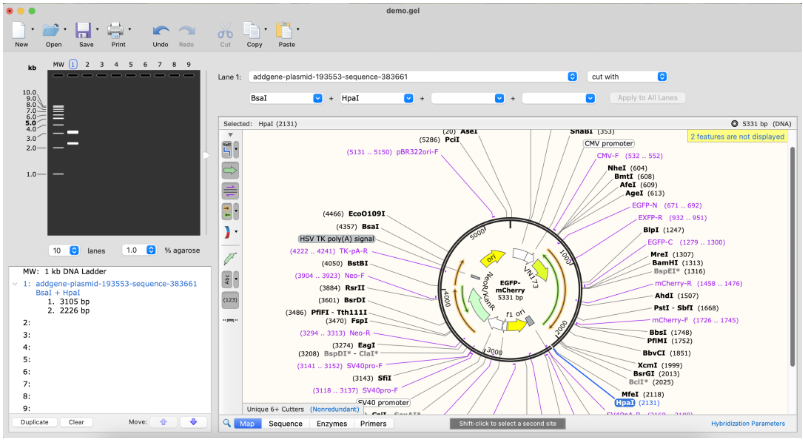Collapse side toolbar with top triangle
This screenshot has width=803, height=442.
point(230,135)
